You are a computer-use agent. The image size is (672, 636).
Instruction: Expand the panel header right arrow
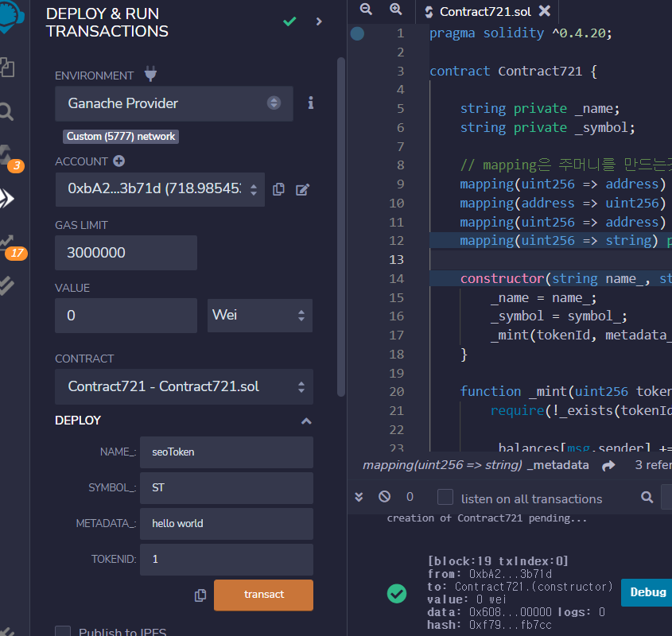[319, 21]
